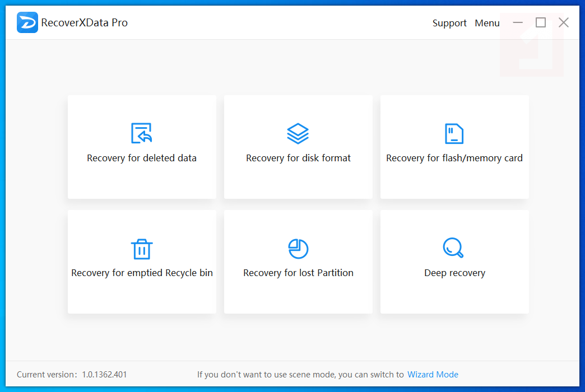
Task: Click the disk format layers icon
Action: [298, 133]
